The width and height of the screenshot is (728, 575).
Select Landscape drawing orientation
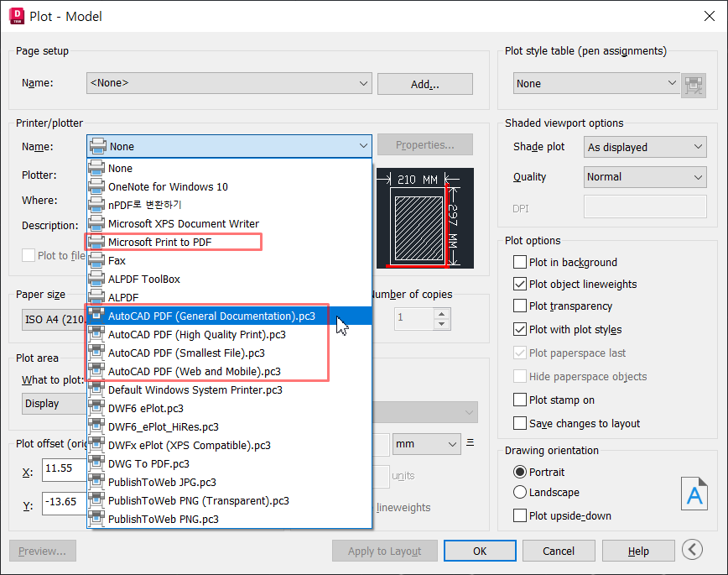519,492
